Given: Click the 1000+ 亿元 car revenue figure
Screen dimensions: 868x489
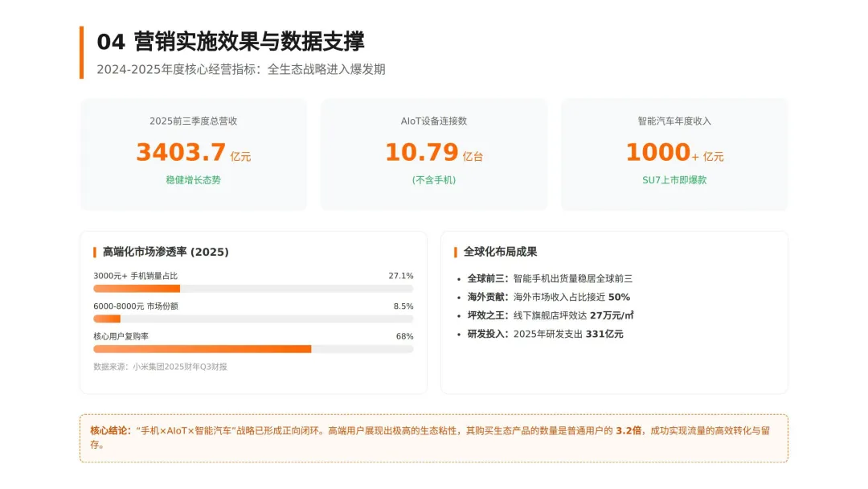Looking at the screenshot, I should point(674,152).
